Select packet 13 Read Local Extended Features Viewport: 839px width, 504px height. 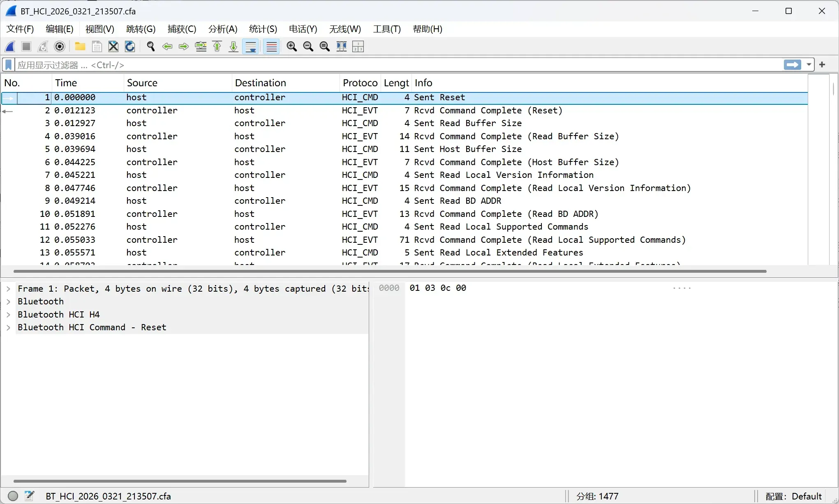[404, 253]
